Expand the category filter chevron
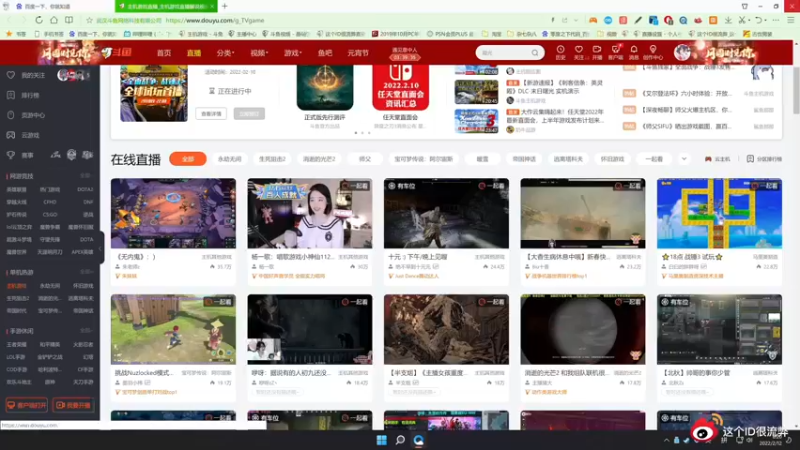800x450 pixels. tap(684, 159)
